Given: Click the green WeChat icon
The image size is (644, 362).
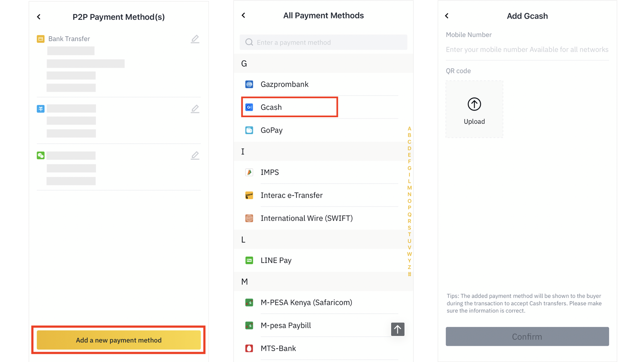Looking at the screenshot, I should pos(40,155).
